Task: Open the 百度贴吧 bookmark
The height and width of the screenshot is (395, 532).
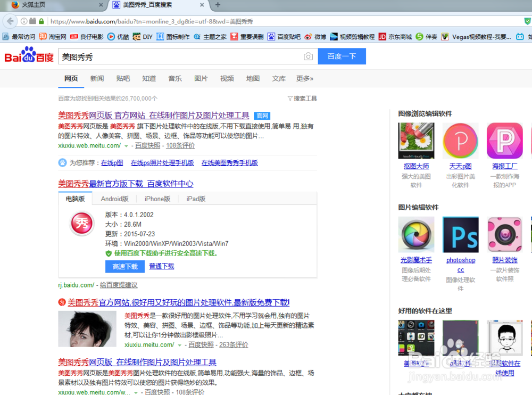Action: coord(284,37)
